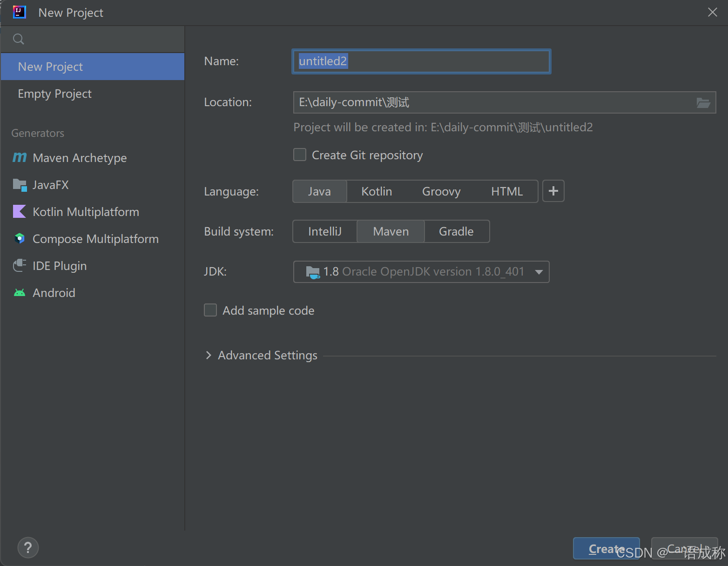Image resolution: width=728 pixels, height=566 pixels.
Task: Browse for location using folder icon
Action: coord(703,102)
